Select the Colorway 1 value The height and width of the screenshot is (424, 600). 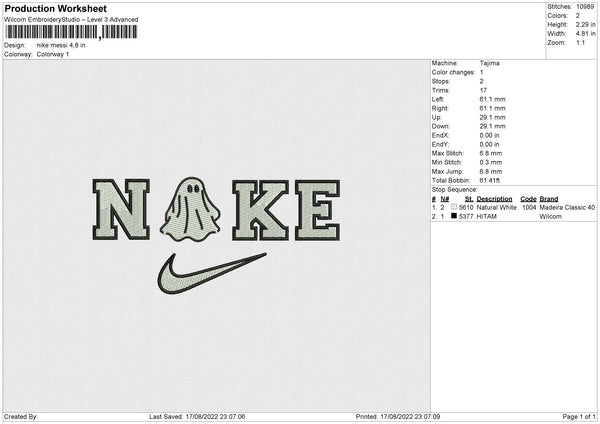pos(53,54)
